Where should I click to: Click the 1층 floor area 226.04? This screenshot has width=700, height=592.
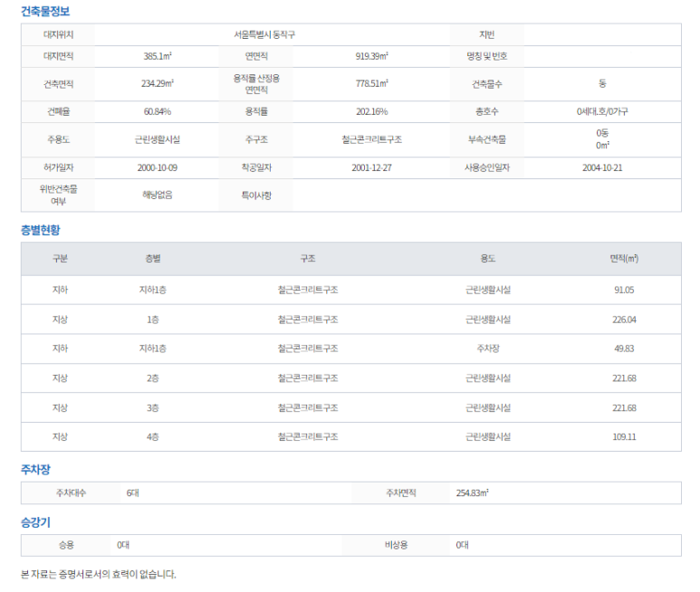624,320
